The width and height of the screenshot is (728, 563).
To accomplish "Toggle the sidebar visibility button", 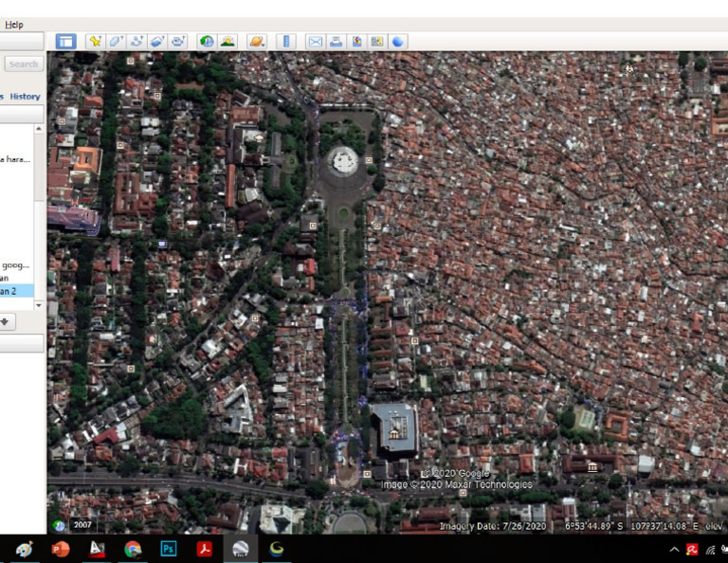I will [65, 42].
